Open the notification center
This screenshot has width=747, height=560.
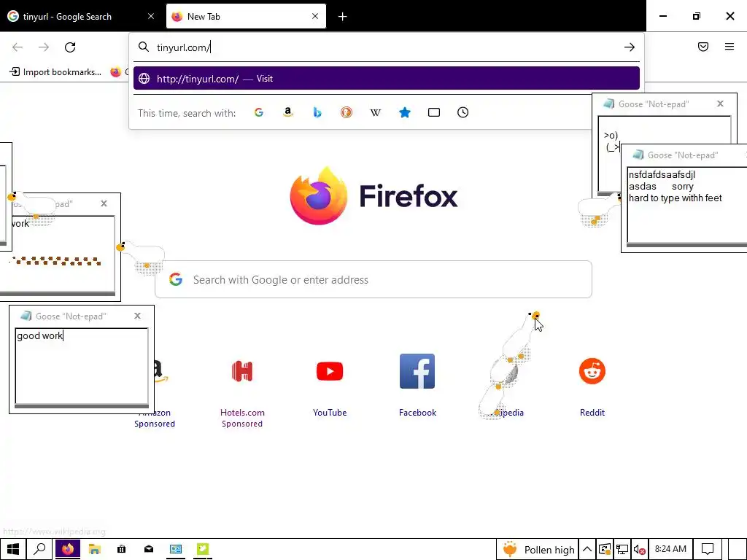click(x=708, y=550)
